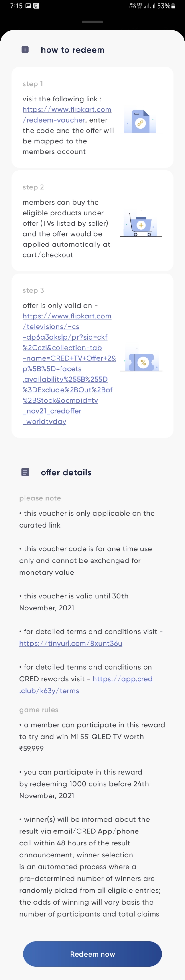Tap the offer details heading
This screenshot has width=185, height=980.
(66, 472)
